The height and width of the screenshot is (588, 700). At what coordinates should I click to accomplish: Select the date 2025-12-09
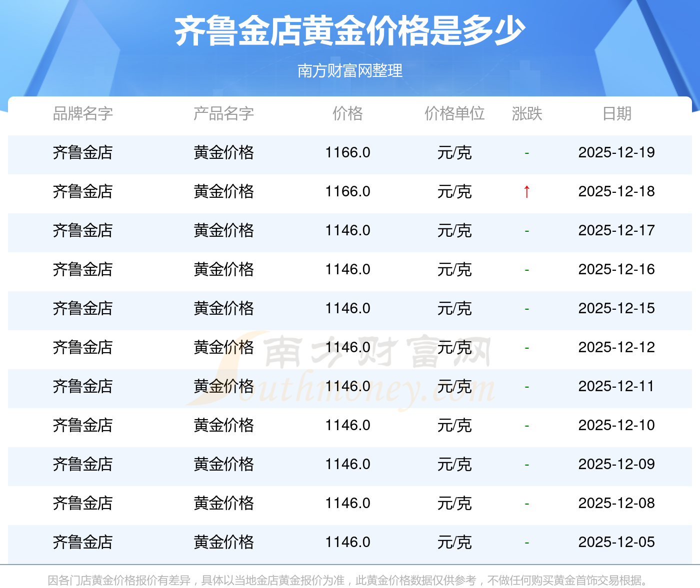(616, 464)
